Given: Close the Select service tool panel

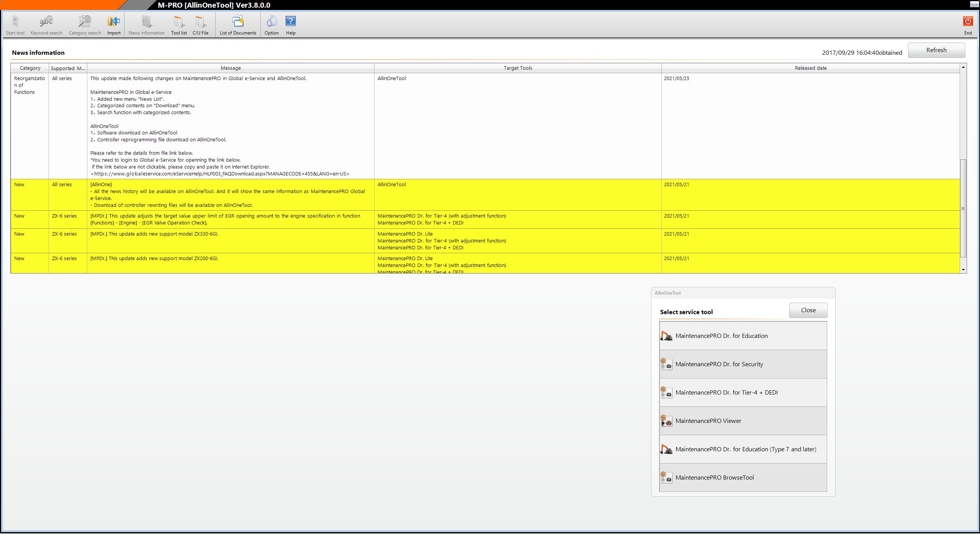Looking at the screenshot, I should point(808,310).
